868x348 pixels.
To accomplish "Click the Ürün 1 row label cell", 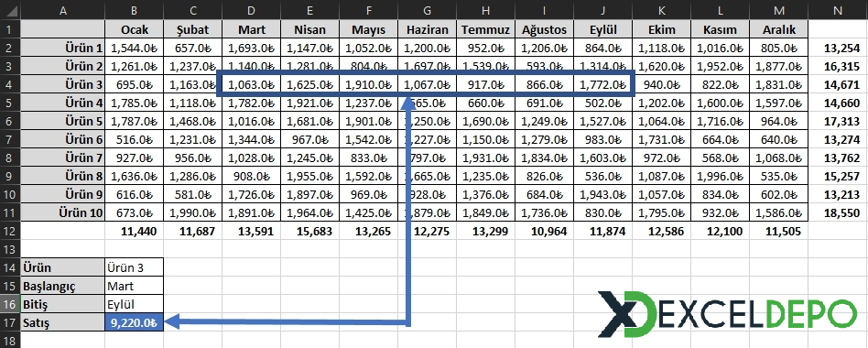I will [62, 49].
